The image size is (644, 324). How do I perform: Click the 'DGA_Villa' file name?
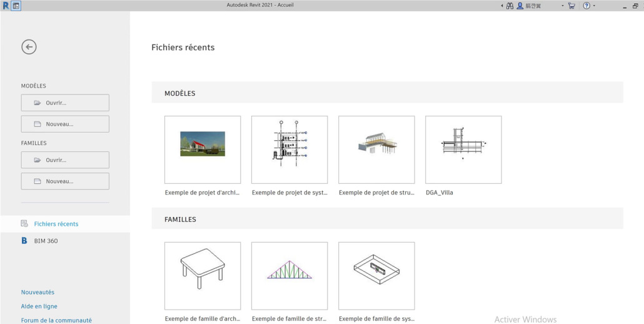click(440, 193)
